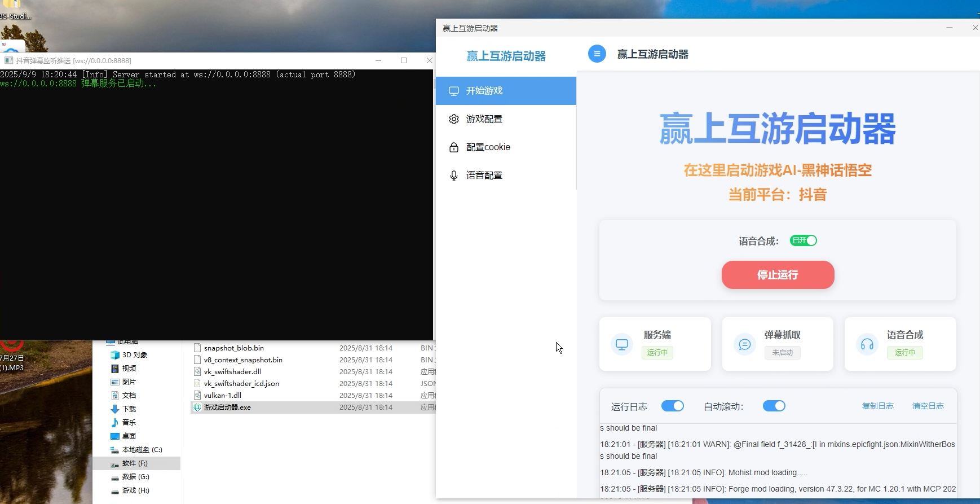Click the microphone icon beside 语音配置
Screen dimensions: 980x504
(x=454, y=176)
